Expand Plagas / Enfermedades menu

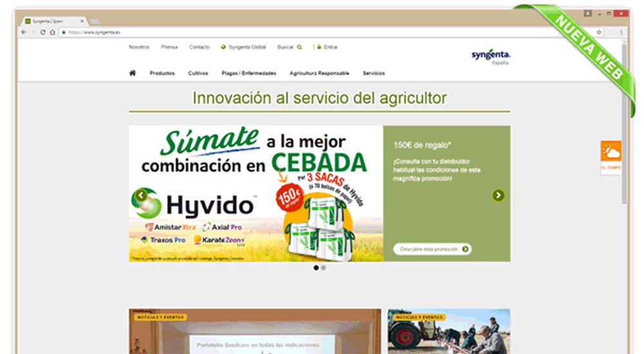[249, 73]
